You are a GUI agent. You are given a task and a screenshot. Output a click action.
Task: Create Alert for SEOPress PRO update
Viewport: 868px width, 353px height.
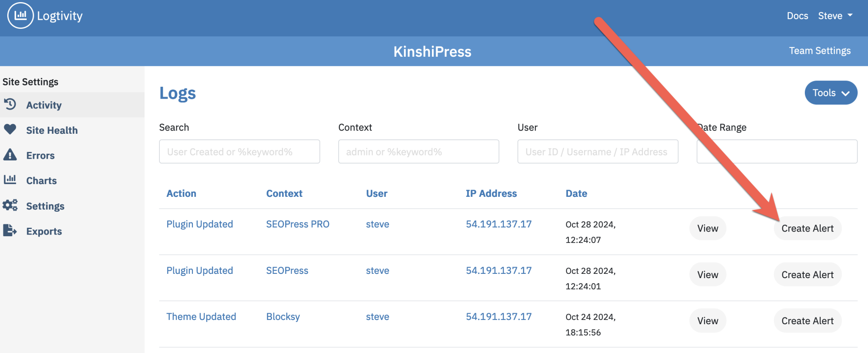807,229
